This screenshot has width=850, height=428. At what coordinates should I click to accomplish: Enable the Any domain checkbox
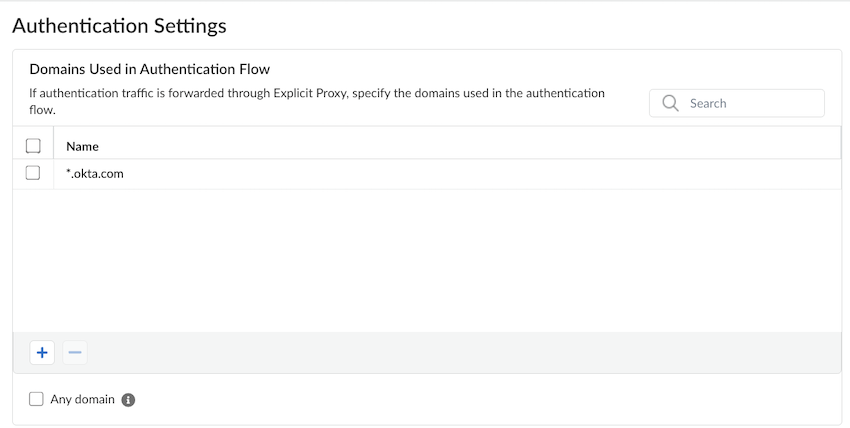click(x=37, y=399)
